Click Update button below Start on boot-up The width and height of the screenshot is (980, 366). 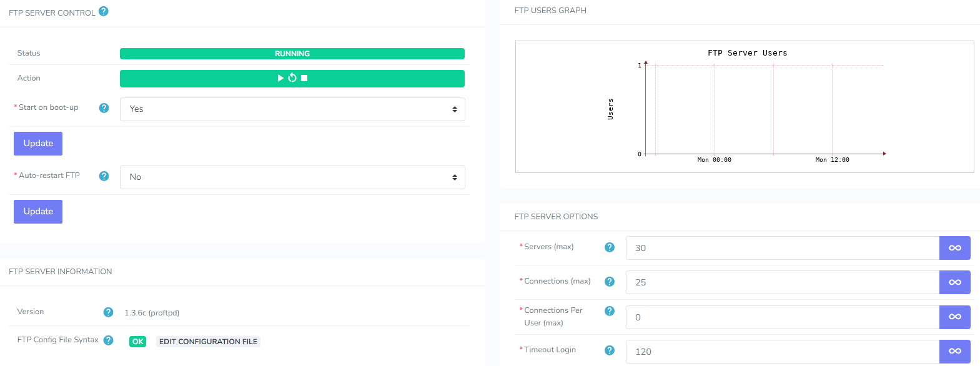click(x=38, y=144)
